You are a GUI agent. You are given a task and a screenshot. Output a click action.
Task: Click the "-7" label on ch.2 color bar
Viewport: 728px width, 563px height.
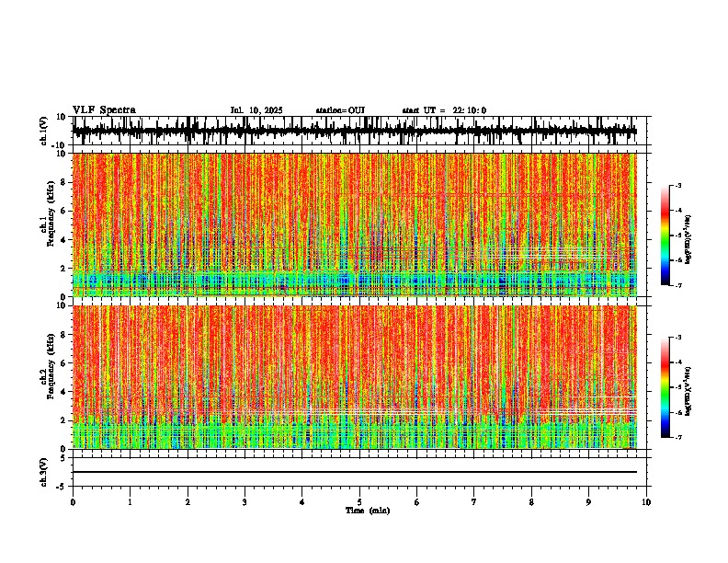click(x=678, y=437)
